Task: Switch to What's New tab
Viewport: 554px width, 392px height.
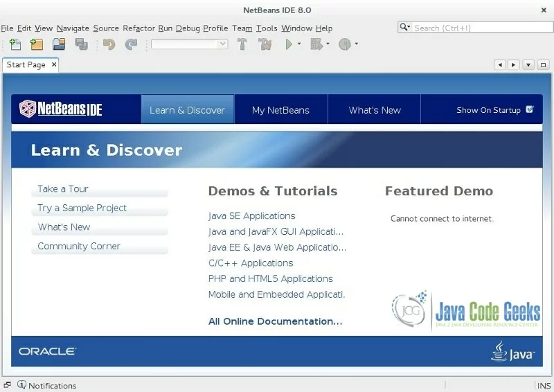Action: [375, 109]
